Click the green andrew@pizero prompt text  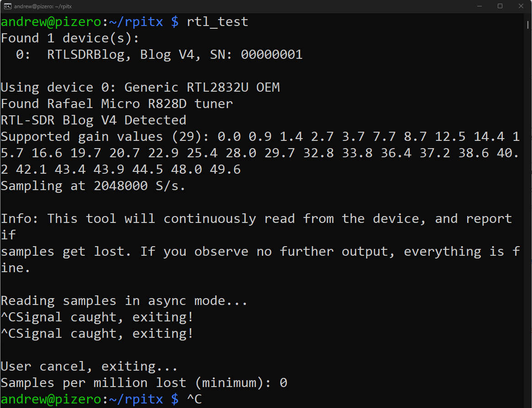click(50, 399)
